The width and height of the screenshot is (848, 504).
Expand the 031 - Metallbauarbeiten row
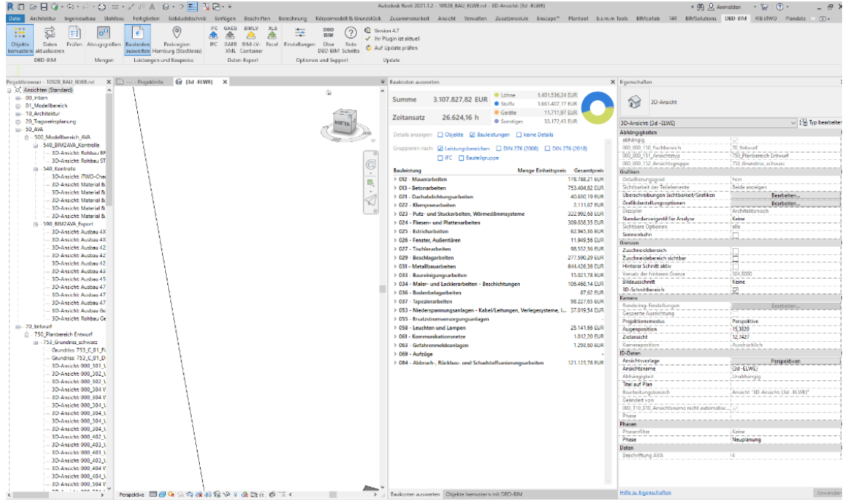pos(395,266)
